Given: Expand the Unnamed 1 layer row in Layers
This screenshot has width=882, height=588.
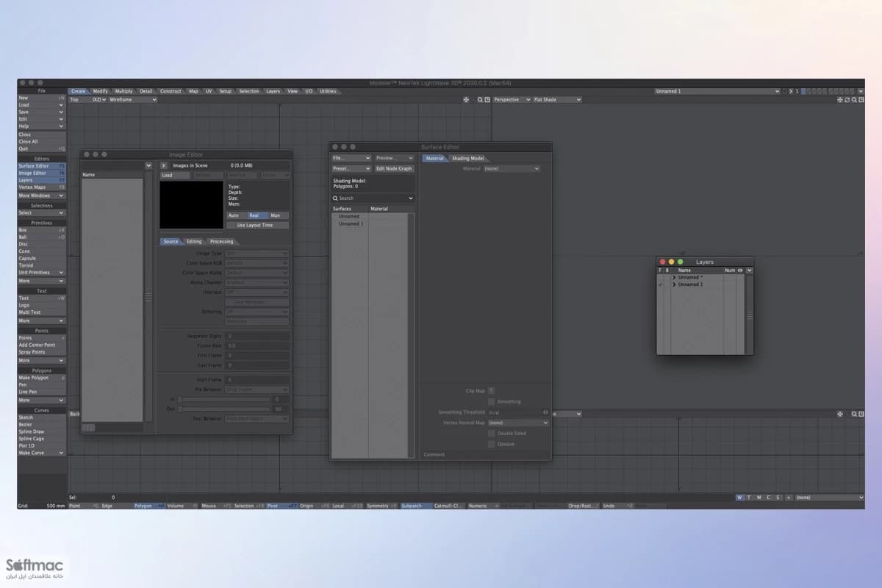Looking at the screenshot, I should 674,284.
